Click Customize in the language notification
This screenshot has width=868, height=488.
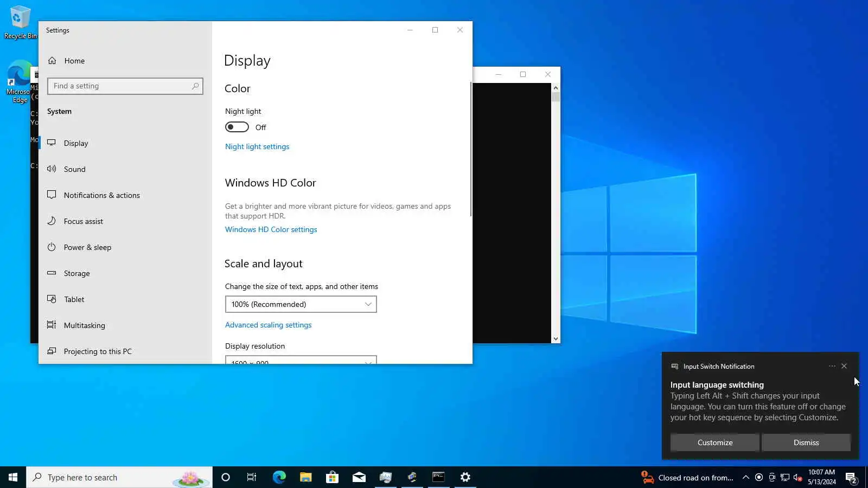[x=715, y=442]
